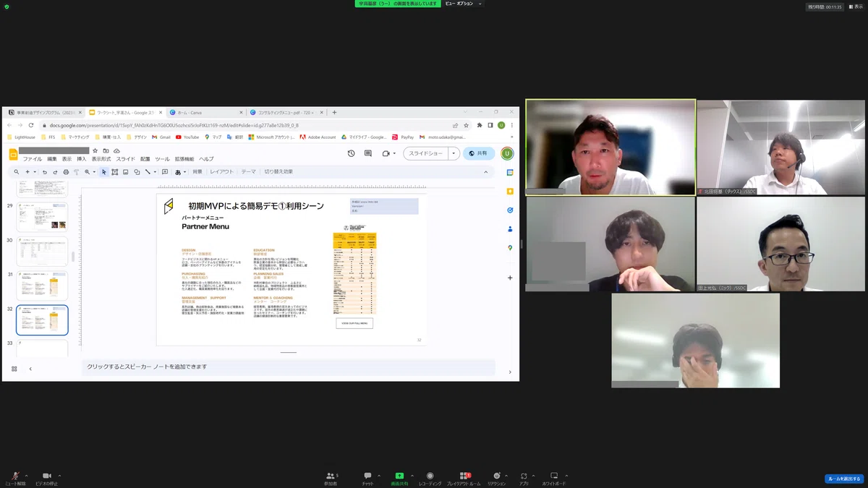Collapse the slide filmstrip arrow
The image size is (868, 488).
30,369
